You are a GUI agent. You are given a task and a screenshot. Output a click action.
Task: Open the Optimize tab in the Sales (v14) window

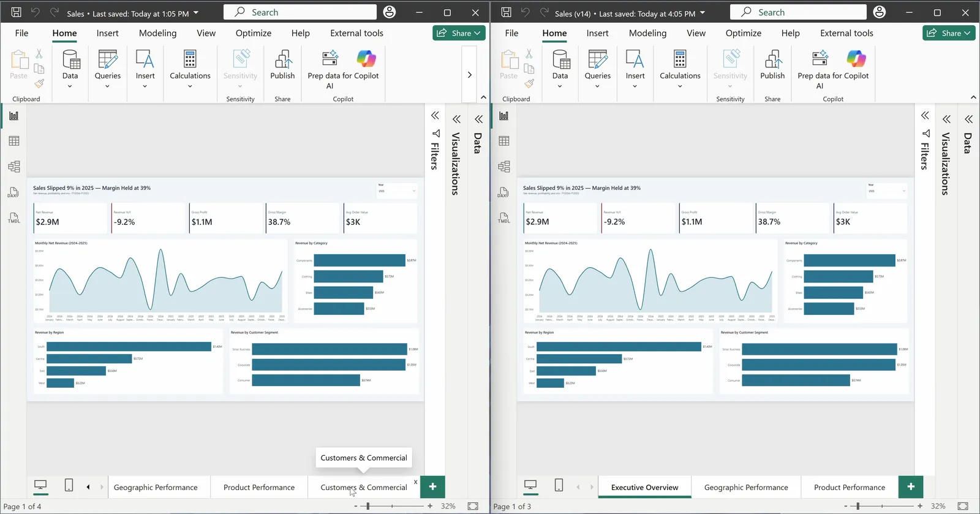click(744, 33)
